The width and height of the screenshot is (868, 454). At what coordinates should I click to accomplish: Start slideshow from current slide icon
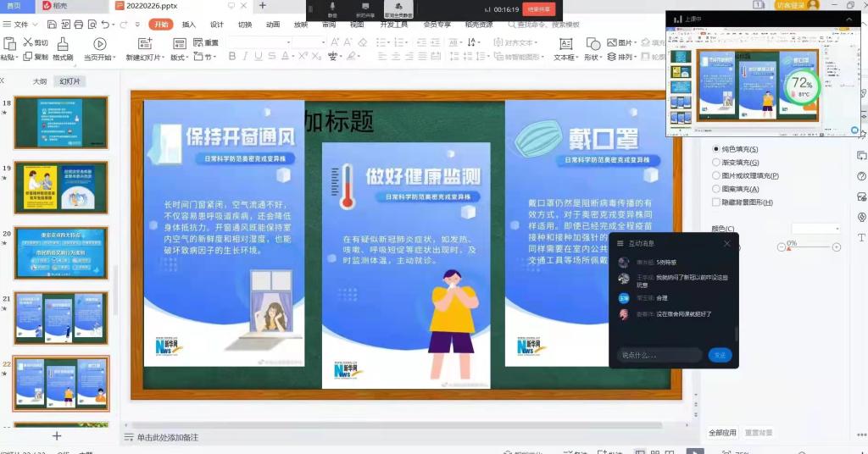[100, 43]
